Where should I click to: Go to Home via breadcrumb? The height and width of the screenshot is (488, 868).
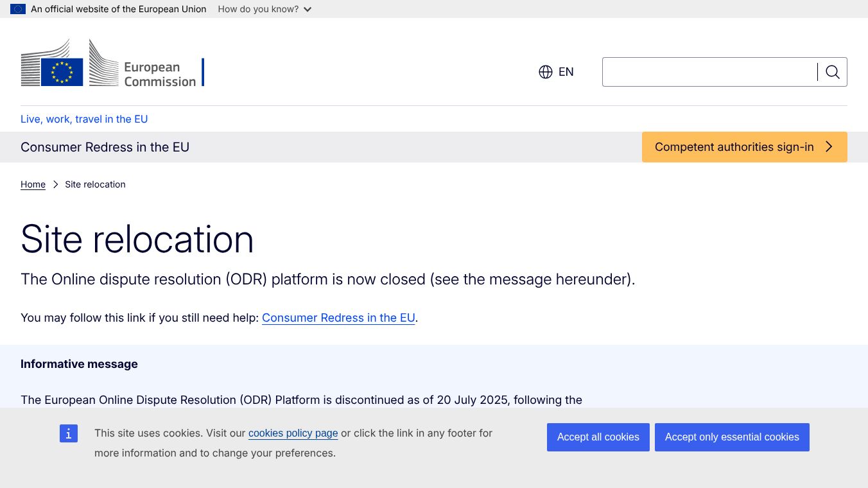(33, 184)
